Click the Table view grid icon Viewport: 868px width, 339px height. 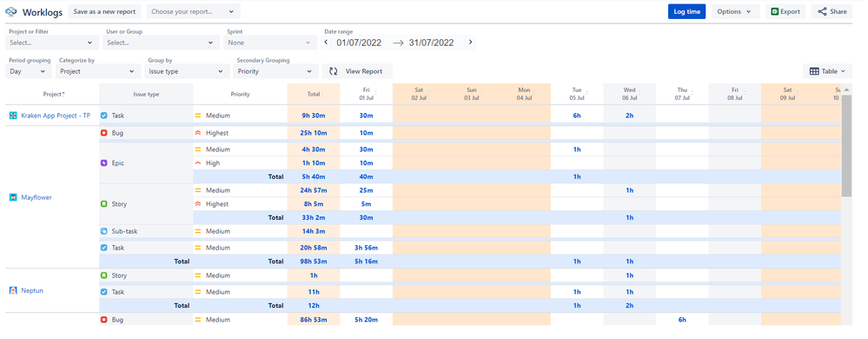[x=814, y=71]
